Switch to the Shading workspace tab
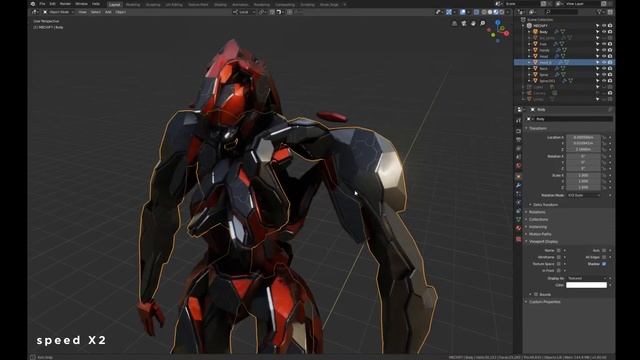This screenshot has width=640, height=360. [220, 4]
